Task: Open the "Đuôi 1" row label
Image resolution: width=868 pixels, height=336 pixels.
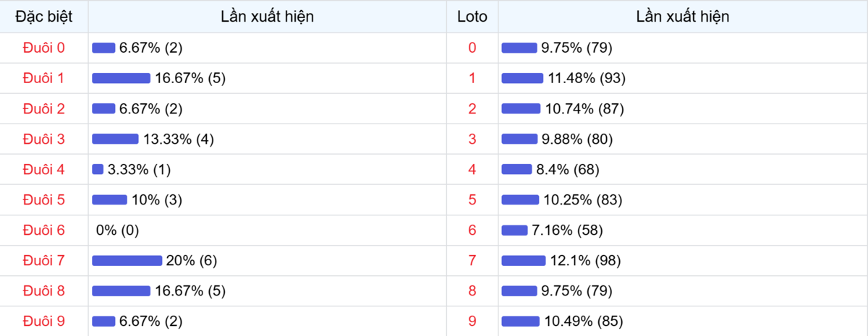Action: point(44,78)
